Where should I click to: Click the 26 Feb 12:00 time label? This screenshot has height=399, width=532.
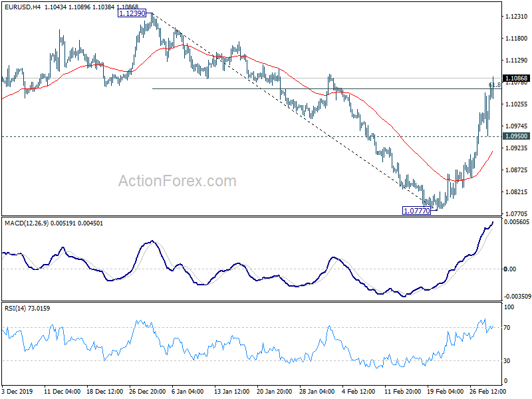point(488,391)
